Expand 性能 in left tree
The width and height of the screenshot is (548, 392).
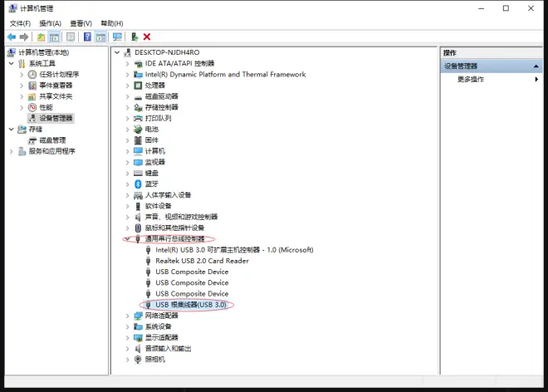(x=22, y=107)
